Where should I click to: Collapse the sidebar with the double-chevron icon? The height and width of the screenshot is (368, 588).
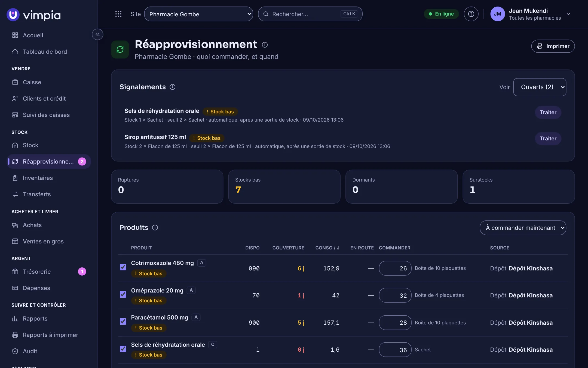(x=97, y=34)
